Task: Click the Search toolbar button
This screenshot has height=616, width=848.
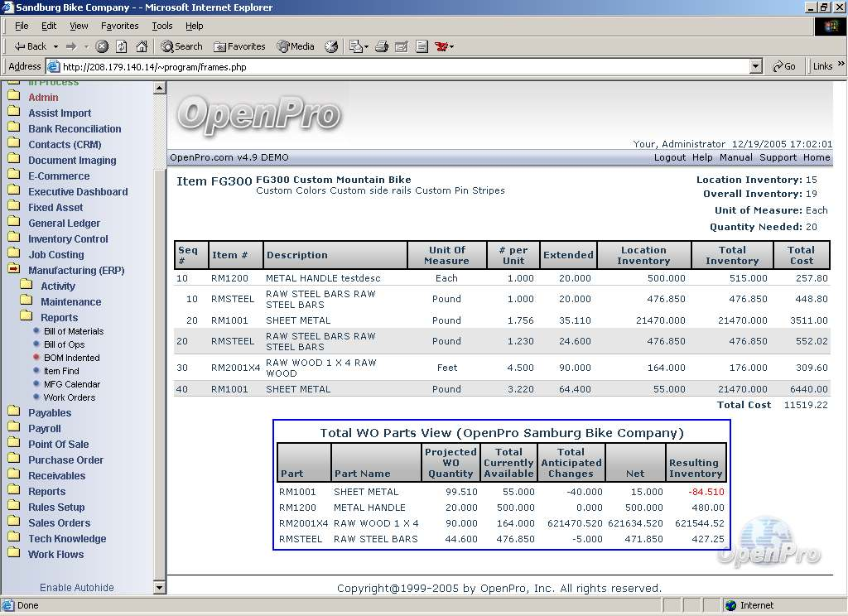Action: coord(182,46)
